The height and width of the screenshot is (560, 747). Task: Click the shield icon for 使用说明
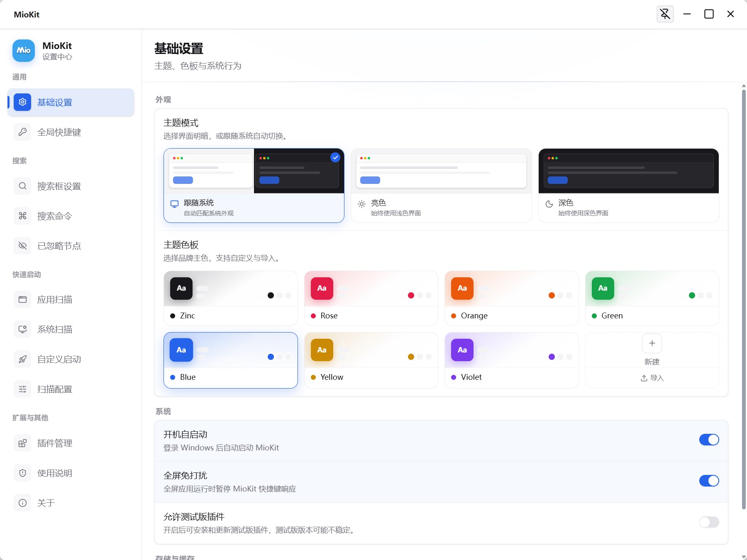(x=22, y=473)
